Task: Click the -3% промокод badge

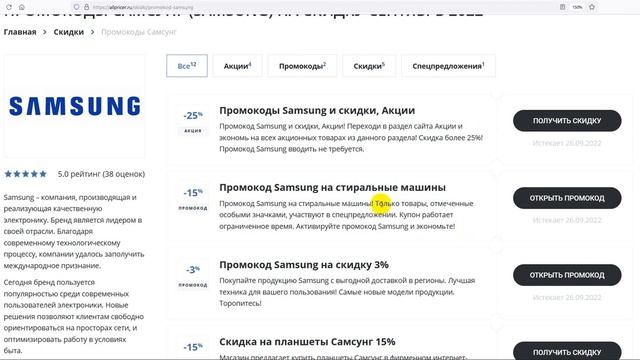Action: click(x=193, y=276)
